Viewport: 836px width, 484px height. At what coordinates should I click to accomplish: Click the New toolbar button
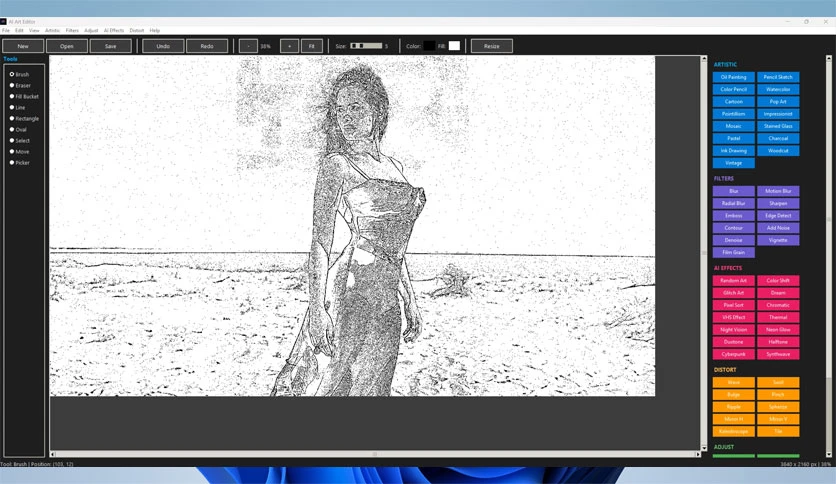click(x=23, y=46)
